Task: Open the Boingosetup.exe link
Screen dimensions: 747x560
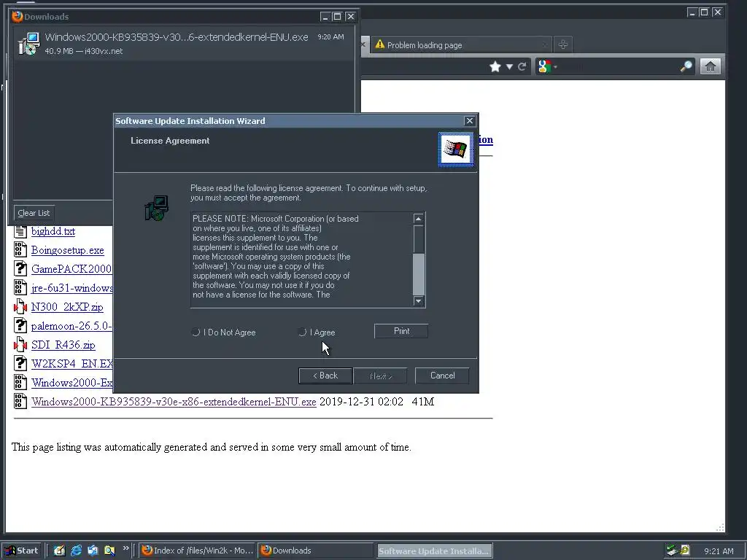Action: [67, 250]
